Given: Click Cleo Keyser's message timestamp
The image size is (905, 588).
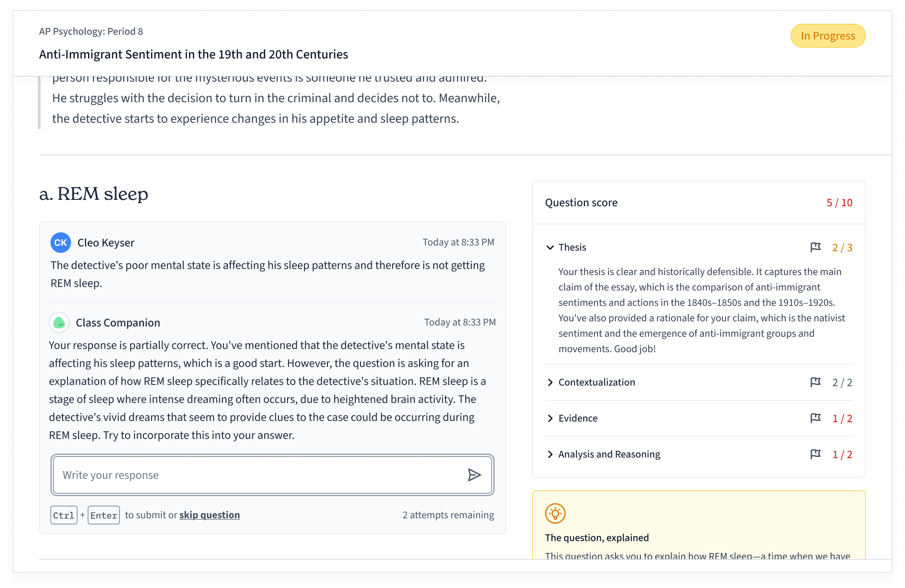Looking at the screenshot, I should coord(458,242).
